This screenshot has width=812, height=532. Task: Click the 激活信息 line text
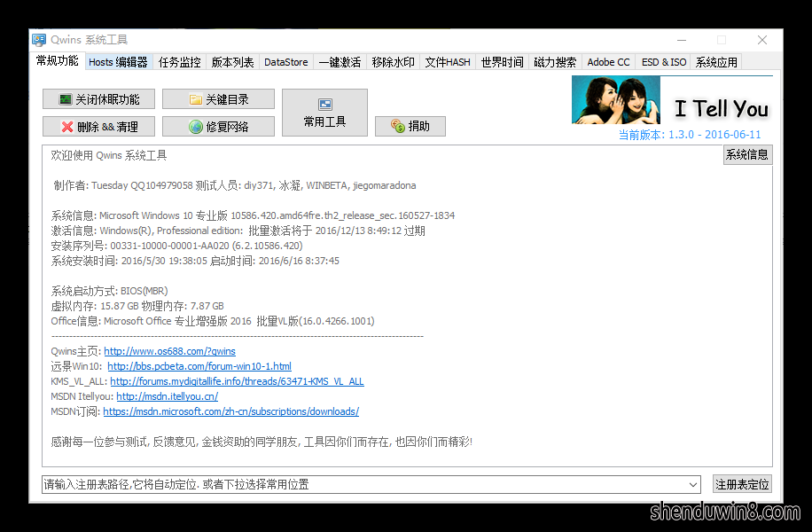click(x=238, y=231)
